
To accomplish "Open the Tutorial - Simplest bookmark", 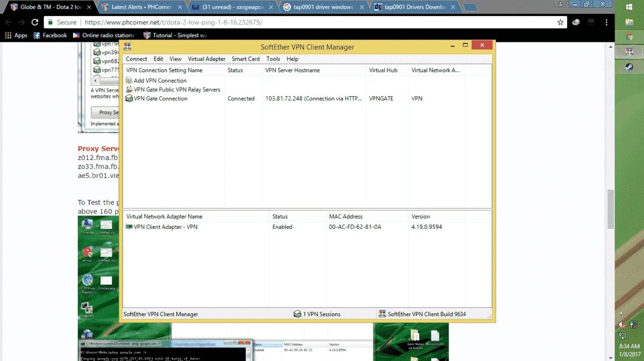I will 175,35.
